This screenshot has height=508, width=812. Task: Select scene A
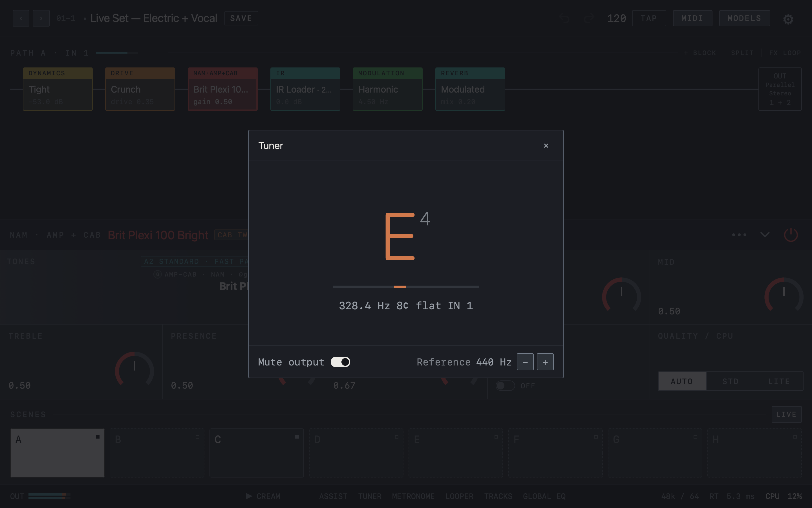58,453
